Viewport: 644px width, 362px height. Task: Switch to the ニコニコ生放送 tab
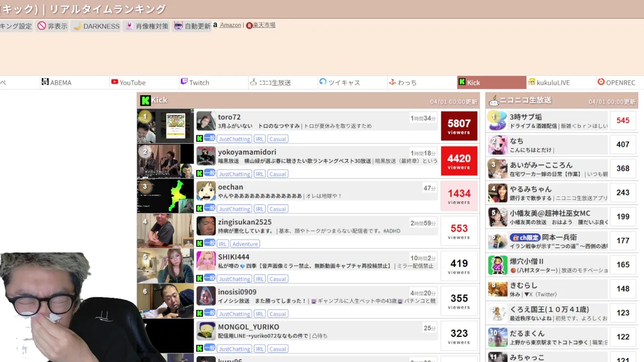283,82
